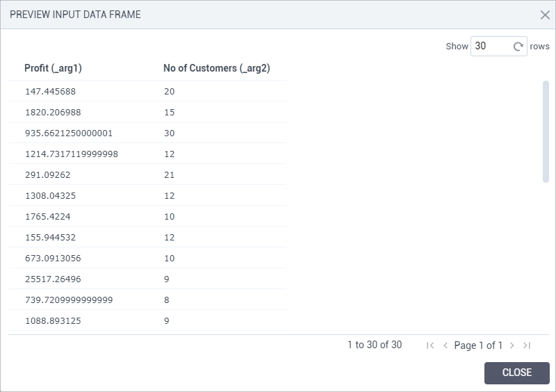Go to the previous page arrow
This screenshot has height=392, width=556.
(x=445, y=345)
